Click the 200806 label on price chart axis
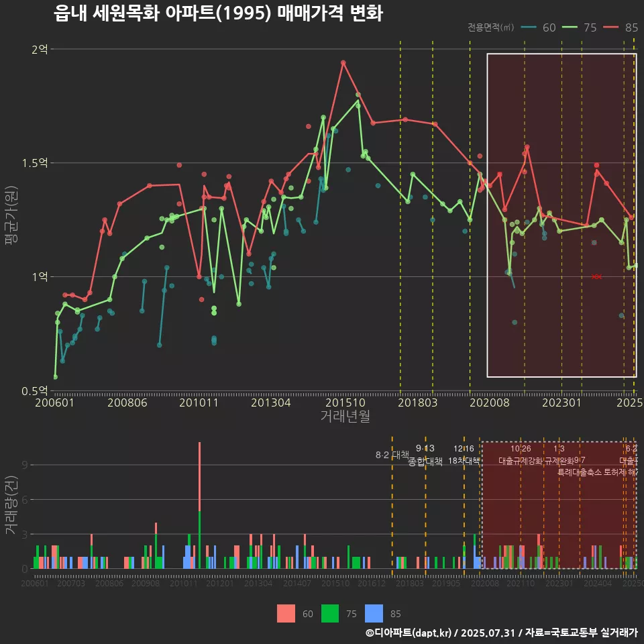The height and width of the screenshot is (644, 644). [x=127, y=402]
